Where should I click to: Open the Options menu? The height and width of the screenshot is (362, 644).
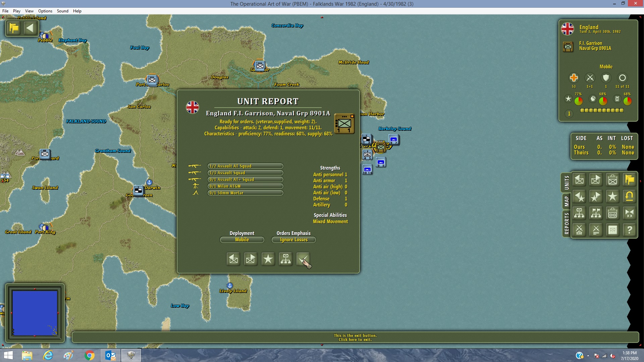(x=45, y=11)
